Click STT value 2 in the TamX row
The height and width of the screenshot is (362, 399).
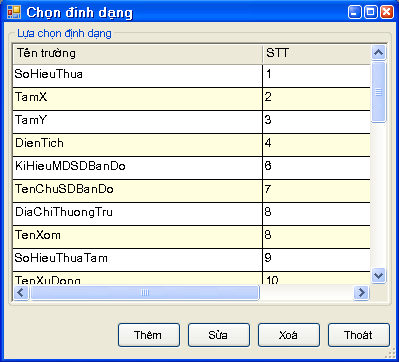click(316, 99)
